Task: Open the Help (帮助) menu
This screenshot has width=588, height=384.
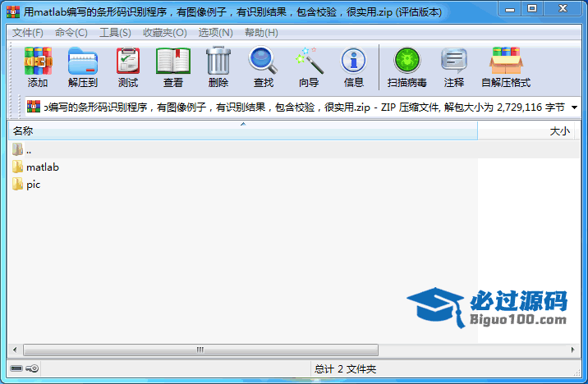Action: coord(261,33)
